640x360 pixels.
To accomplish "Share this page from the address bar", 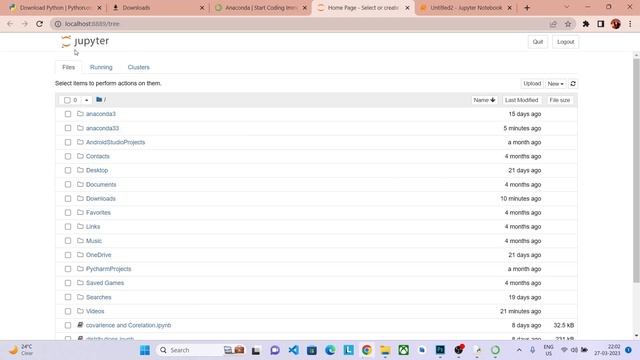I will (553, 24).
